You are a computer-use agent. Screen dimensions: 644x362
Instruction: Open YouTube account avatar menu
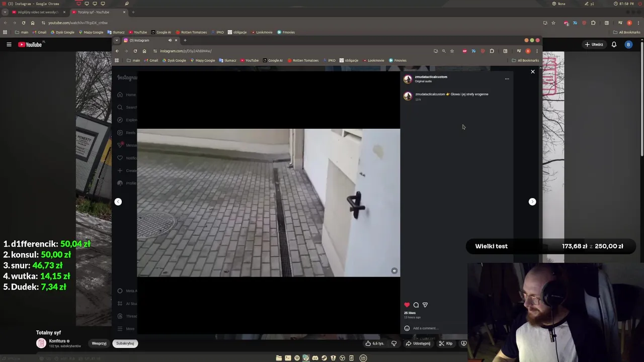point(628,45)
